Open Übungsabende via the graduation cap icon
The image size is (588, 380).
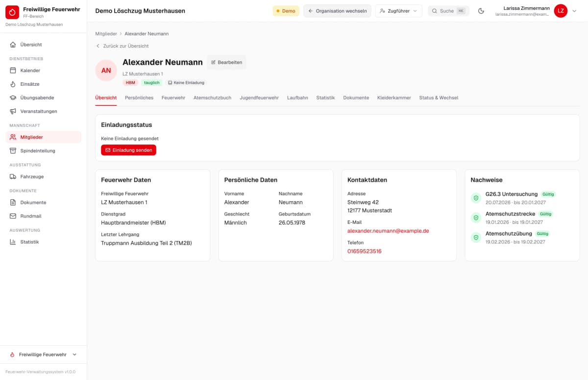point(13,98)
